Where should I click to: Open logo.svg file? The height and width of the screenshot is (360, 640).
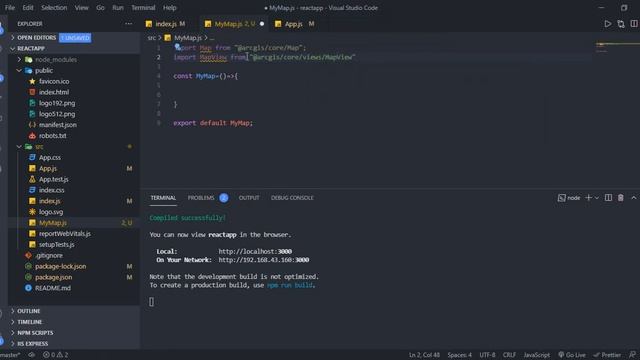coord(51,212)
